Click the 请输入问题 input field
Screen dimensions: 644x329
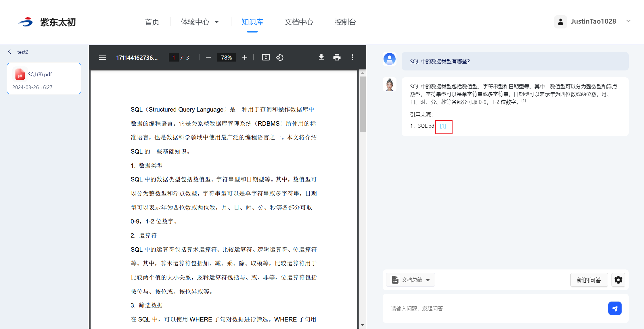[x=497, y=308]
